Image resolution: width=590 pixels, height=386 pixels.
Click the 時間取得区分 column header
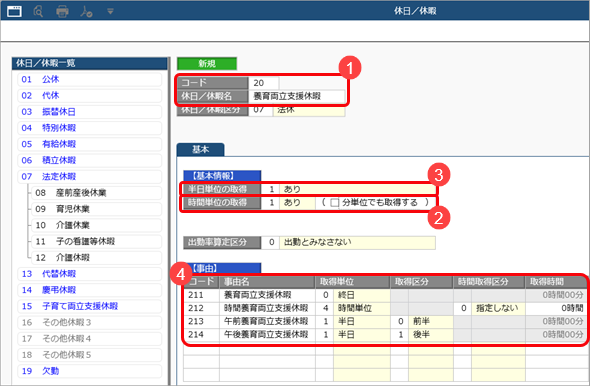pyautogui.click(x=489, y=282)
